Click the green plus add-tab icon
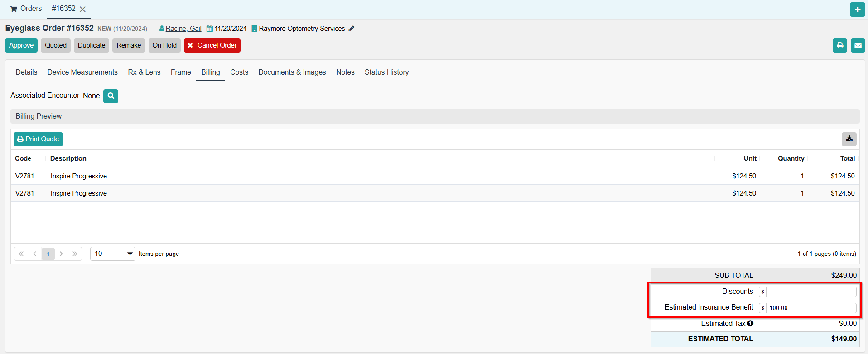Screen dimensions: 868x354 pos(857,9)
